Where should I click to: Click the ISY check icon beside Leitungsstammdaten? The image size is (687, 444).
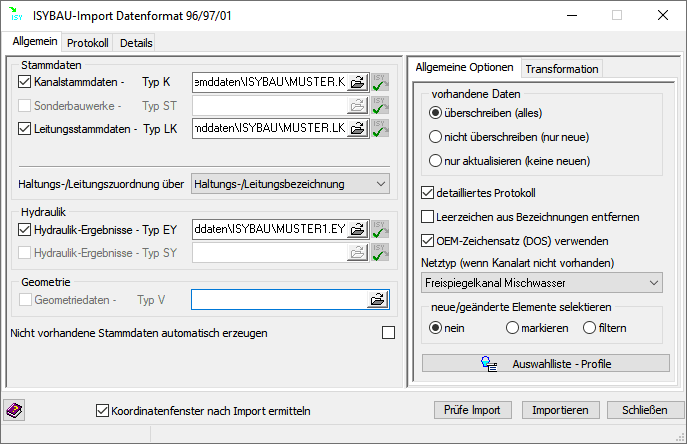click(380, 128)
